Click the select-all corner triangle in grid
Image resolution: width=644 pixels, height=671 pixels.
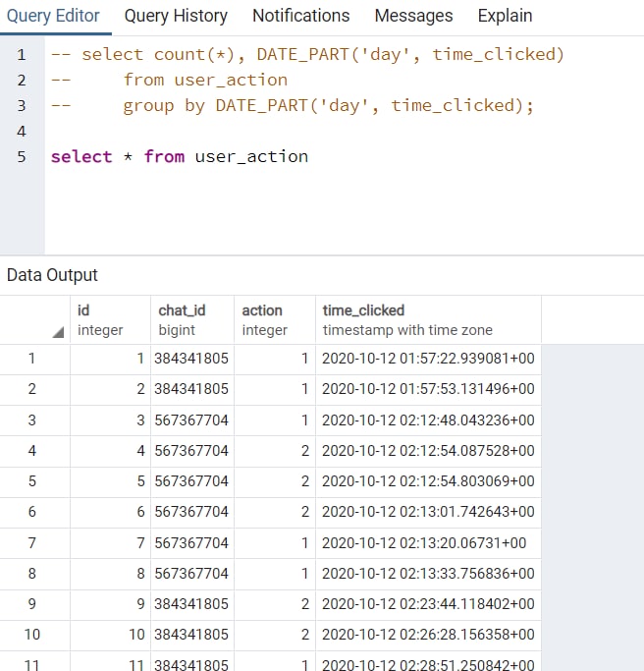click(x=58, y=332)
